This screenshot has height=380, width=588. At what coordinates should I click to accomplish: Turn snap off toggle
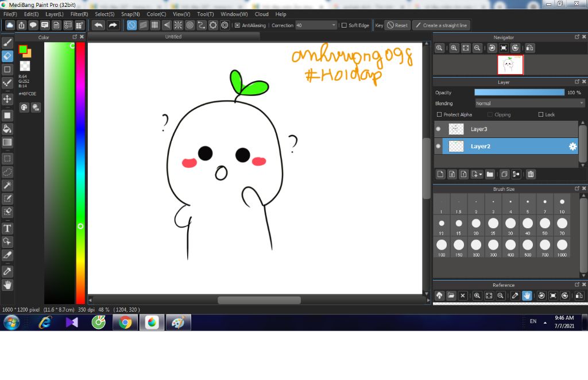point(131,25)
